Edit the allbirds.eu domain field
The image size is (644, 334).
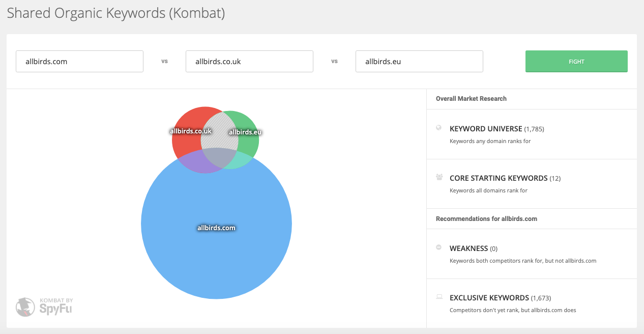click(419, 62)
